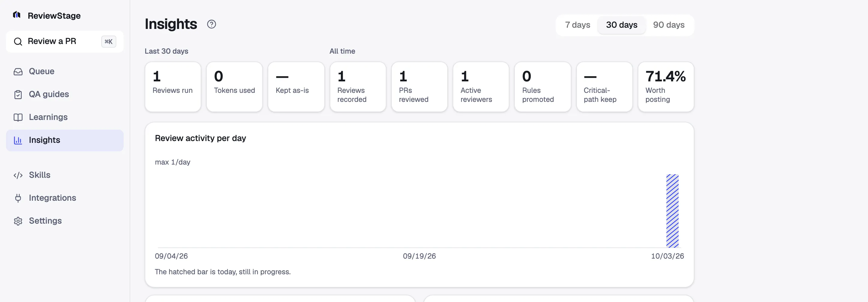Click the Reviews recorded card
This screenshot has width=868, height=302.
coord(358,87)
